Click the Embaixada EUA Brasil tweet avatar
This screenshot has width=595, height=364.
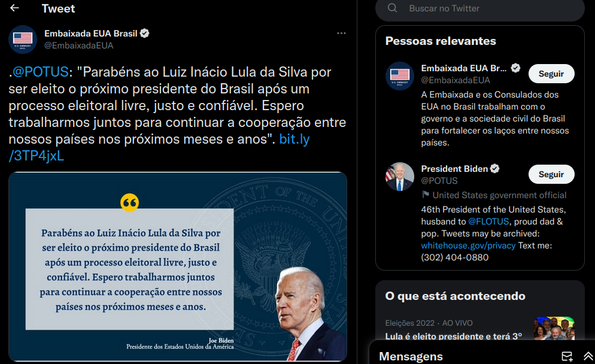pos(22,39)
